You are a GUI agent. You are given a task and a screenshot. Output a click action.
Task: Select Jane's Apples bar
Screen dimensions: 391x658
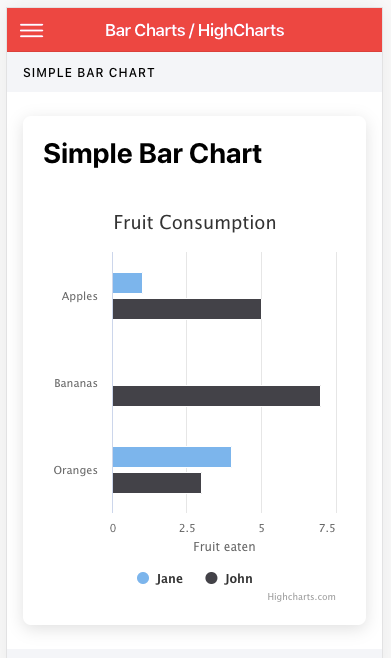pyautogui.click(x=128, y=283)
